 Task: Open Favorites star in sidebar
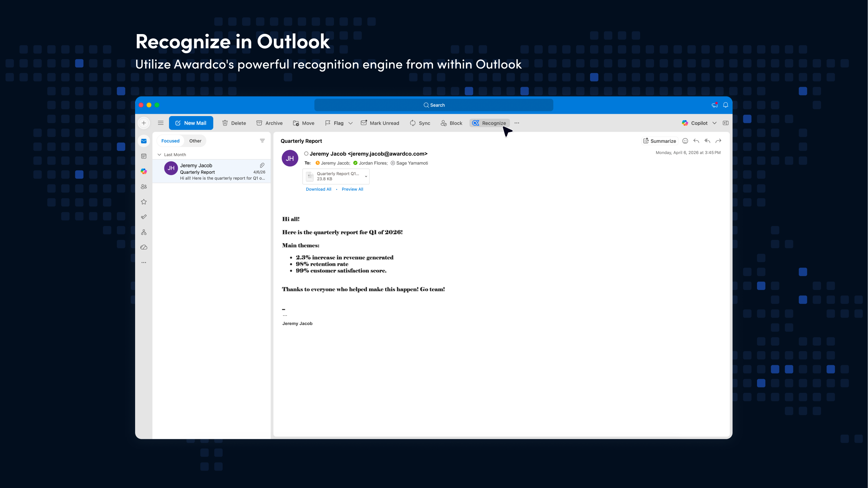[x=144, y=202]
